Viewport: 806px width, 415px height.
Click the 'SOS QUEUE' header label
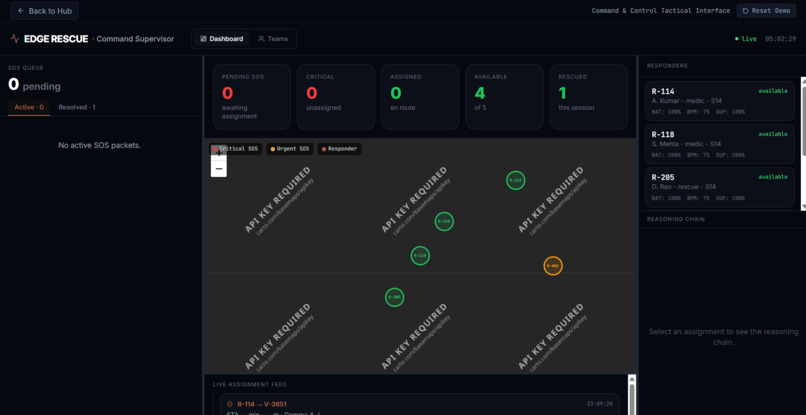26,68
